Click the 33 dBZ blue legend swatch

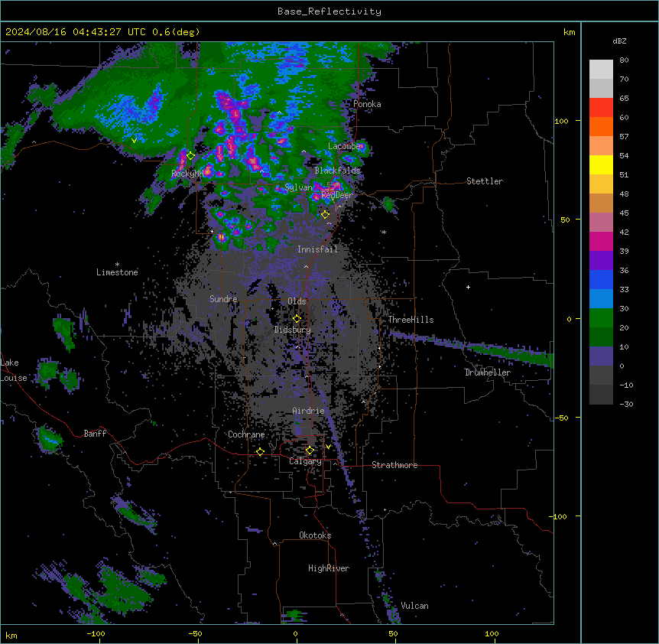(x=601, y=298)
